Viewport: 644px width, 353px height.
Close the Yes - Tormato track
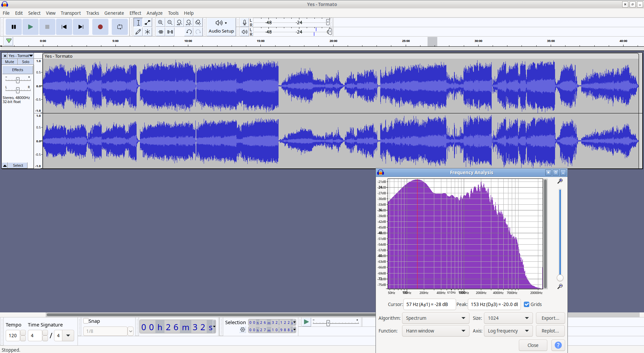pyautogui.click(x=5, y=56)
